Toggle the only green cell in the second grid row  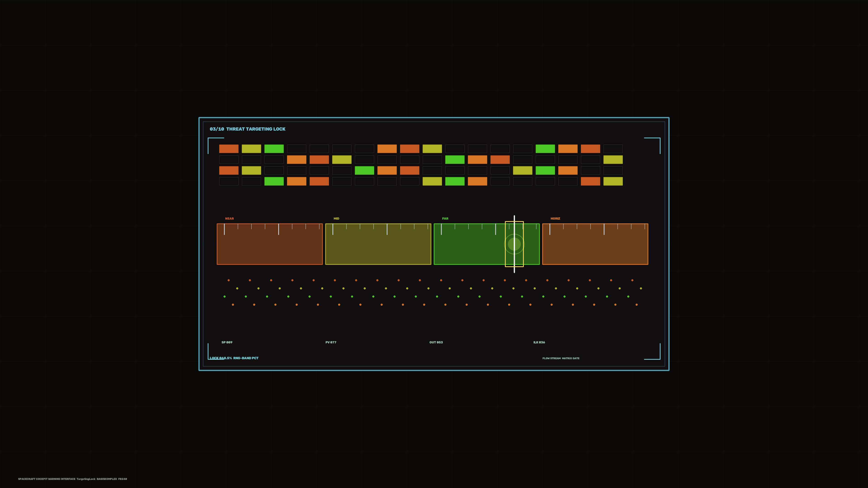point(455,160)
